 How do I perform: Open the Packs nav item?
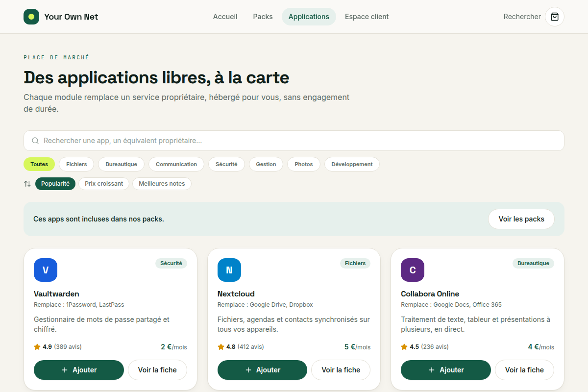[263, 17]
